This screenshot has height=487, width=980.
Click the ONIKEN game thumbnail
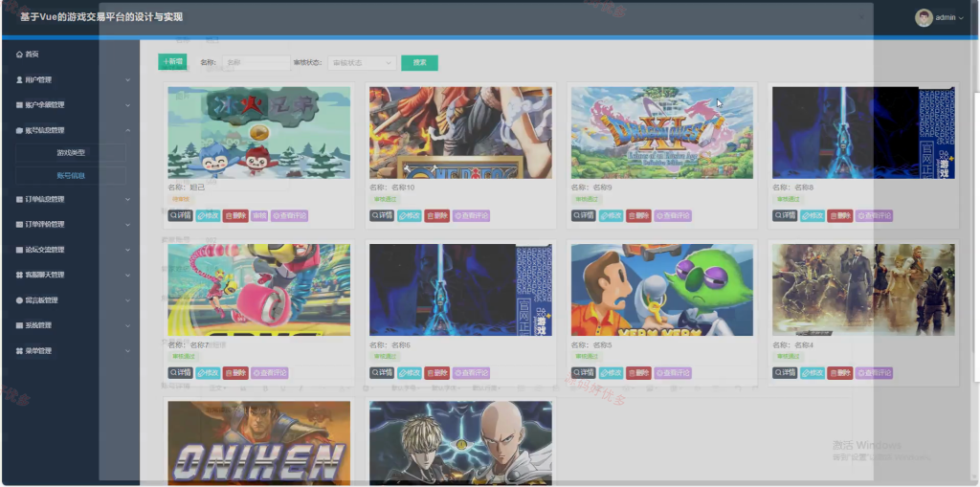[x=258, y=443]
